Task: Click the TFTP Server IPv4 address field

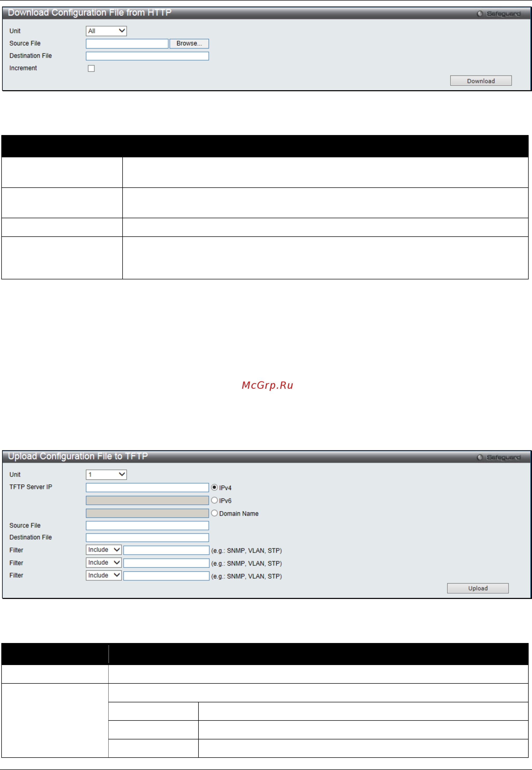Action: (147, 488)
